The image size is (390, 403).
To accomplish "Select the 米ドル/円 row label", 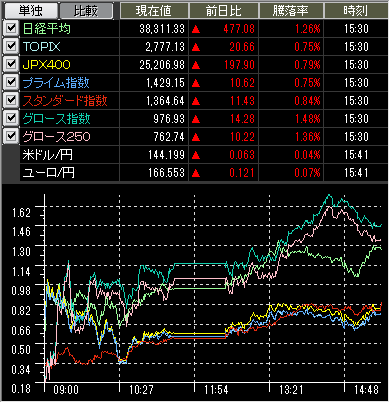I will (47, 155).
